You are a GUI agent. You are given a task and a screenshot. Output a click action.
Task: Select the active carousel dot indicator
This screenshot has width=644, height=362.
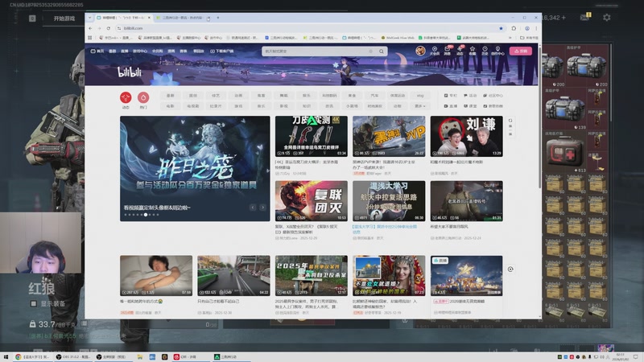146,215
